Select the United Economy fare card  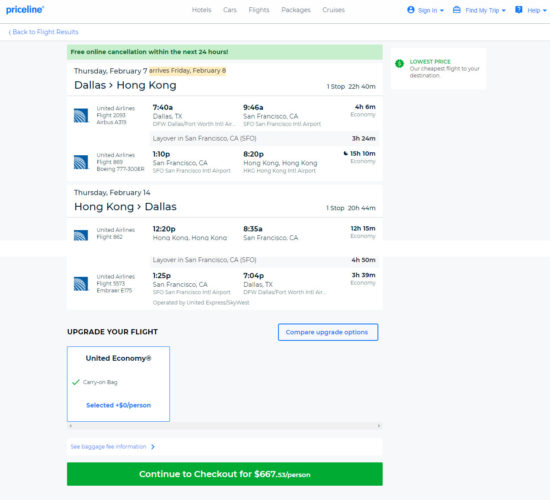coord(118,384)
